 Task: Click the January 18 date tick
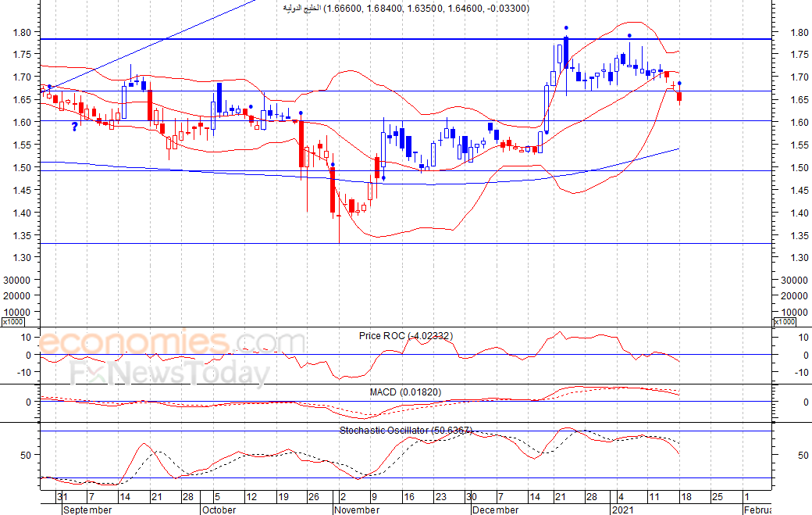tap(686, 497)
